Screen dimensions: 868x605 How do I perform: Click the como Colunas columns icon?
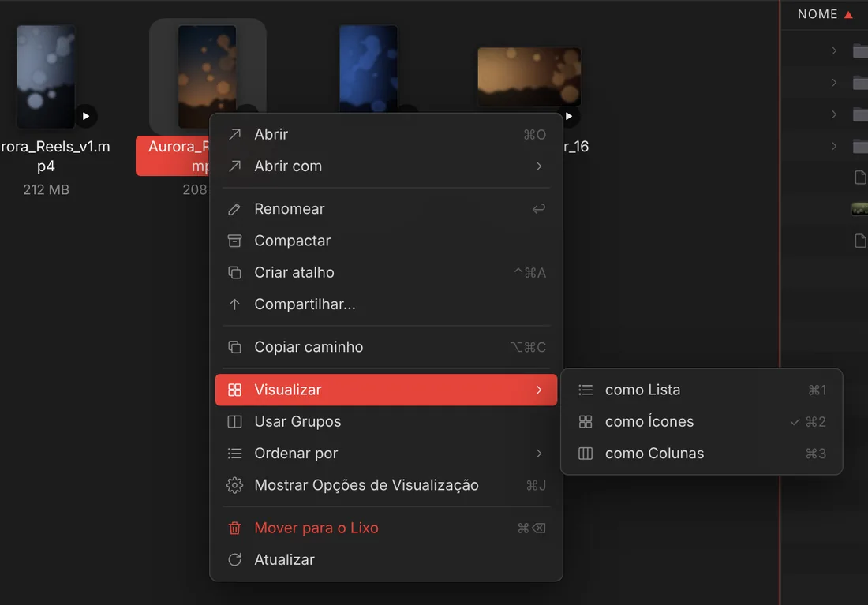pyautogui.click(x=586, y=454)
